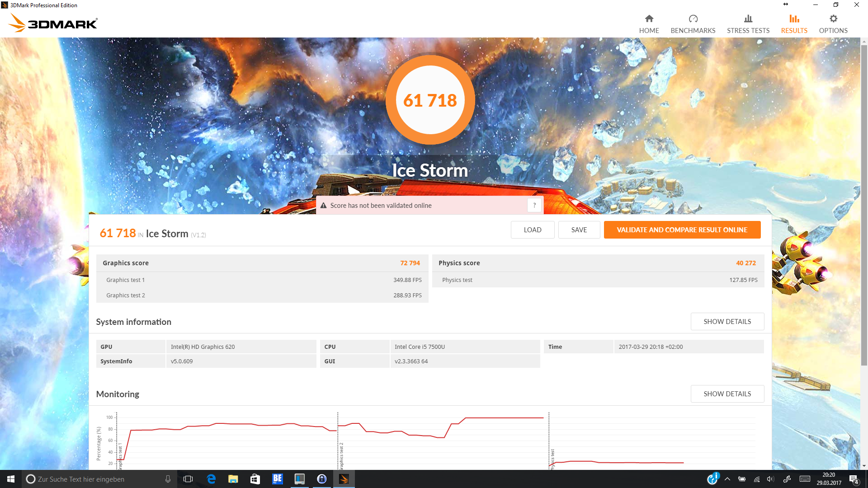Click the Ice Storm title heading
Viewport: 868px width, 488px height.
point(430,170)
